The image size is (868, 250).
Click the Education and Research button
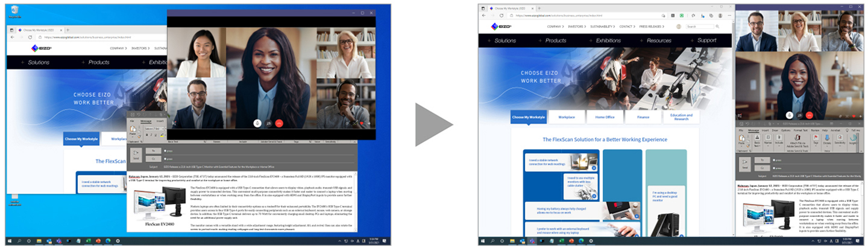[x=681, y=117]
